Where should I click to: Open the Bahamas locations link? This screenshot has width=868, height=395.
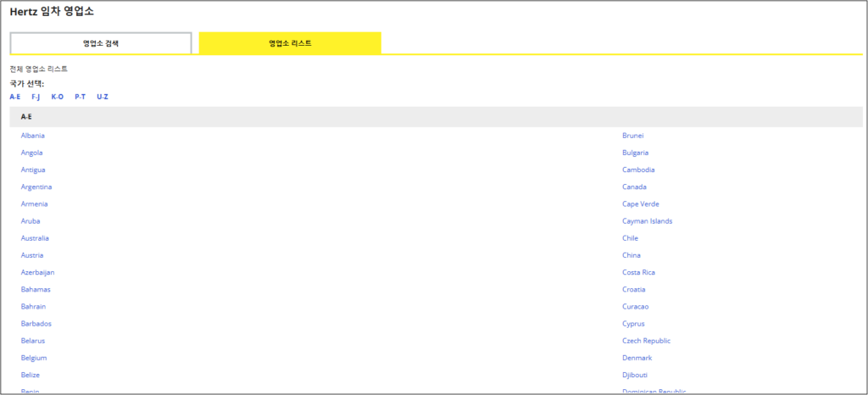pos(36,289)
